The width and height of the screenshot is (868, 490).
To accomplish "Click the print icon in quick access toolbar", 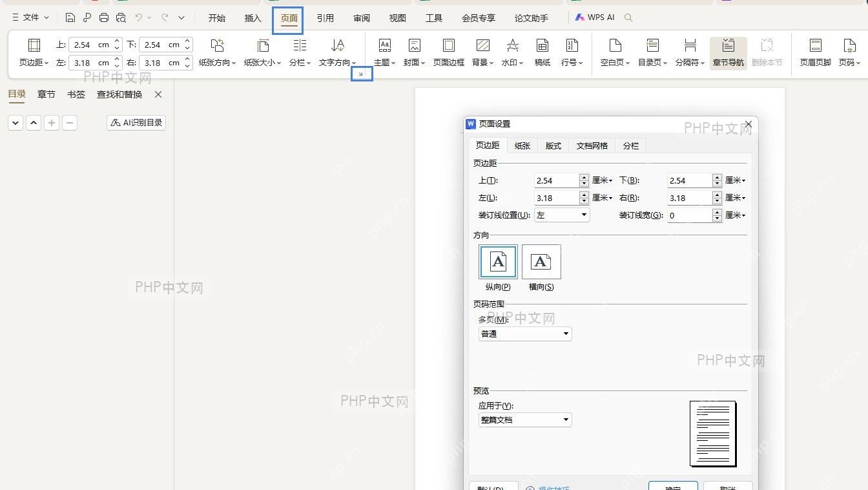I will coord(104,18).
